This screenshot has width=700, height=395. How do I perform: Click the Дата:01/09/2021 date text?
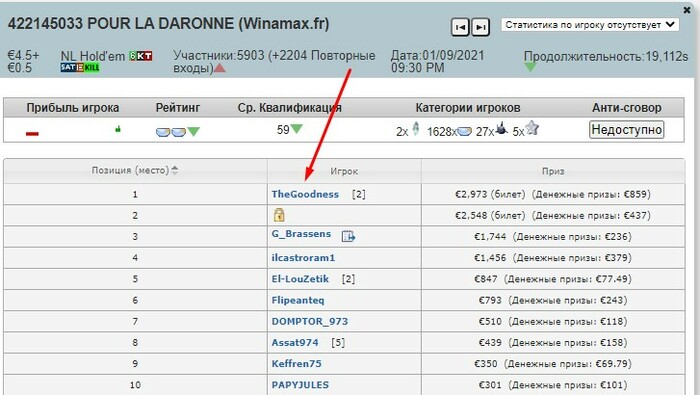click(x=438, y=61)
